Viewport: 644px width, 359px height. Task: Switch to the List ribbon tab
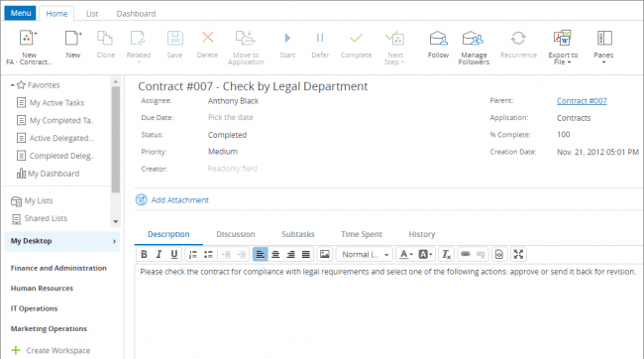92,14
